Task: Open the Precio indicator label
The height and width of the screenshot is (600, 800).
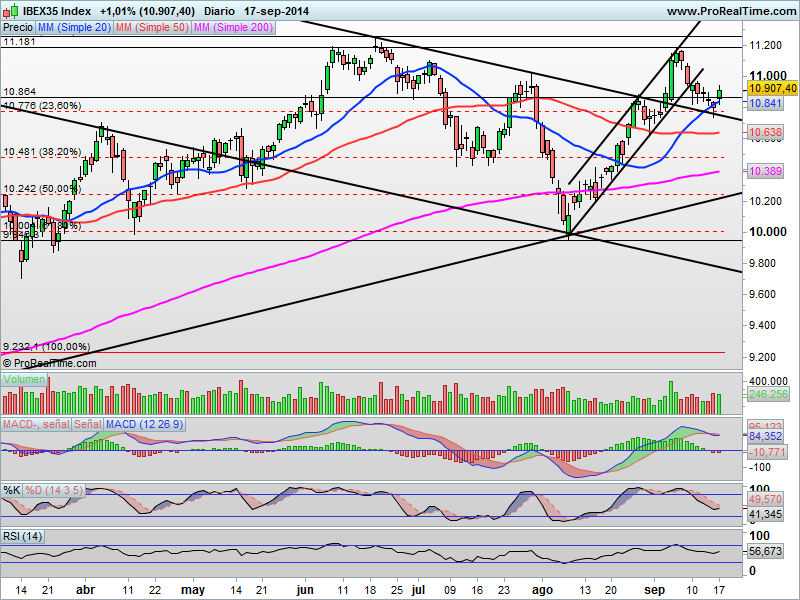Action: coord(18,28)
